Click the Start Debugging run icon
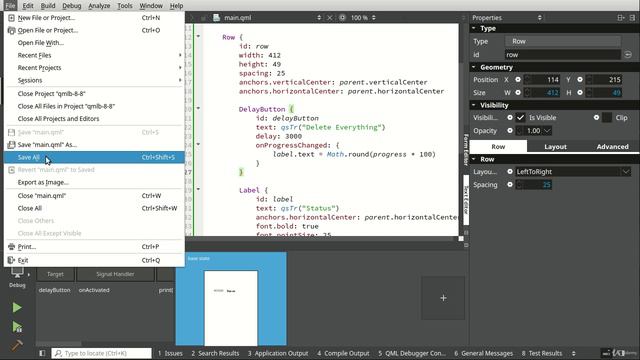The image size is (640, 360). coord(17,327)
